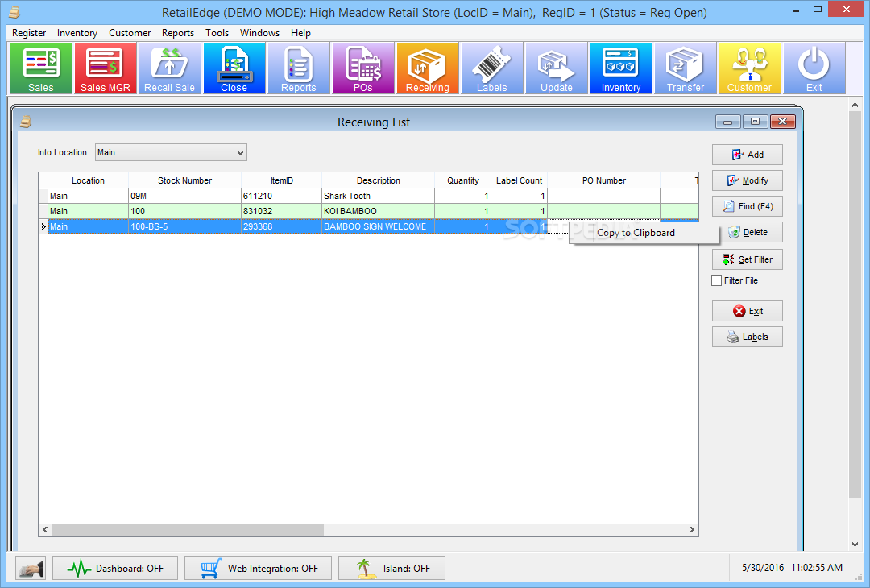Click stock number 100-BS-5 cell

point(184,226)
